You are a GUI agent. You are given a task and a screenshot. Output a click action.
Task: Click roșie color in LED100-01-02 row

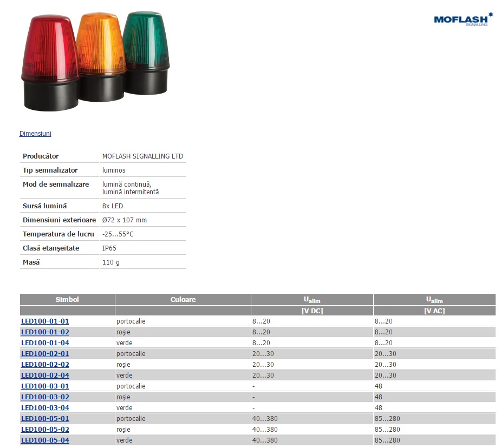click(x=123, y=332)
